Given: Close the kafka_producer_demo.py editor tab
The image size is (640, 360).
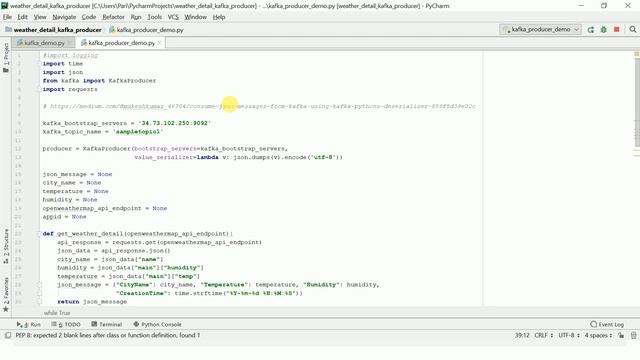Looking at the screenshot, I should click(x=159, y=42).
